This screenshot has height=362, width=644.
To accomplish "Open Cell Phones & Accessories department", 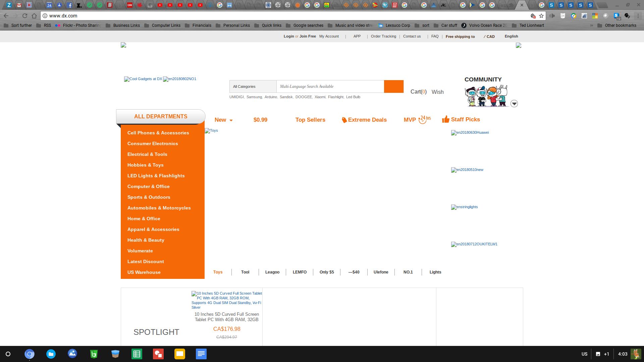I will [158, 133].
